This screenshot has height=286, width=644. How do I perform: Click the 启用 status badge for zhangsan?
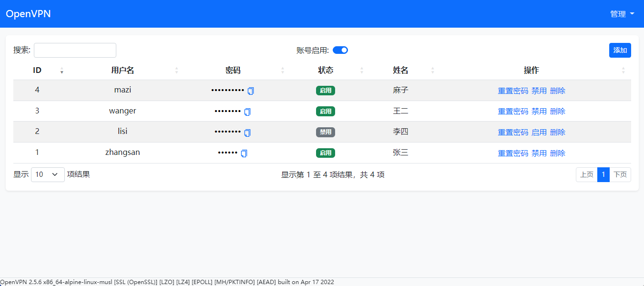326,153
